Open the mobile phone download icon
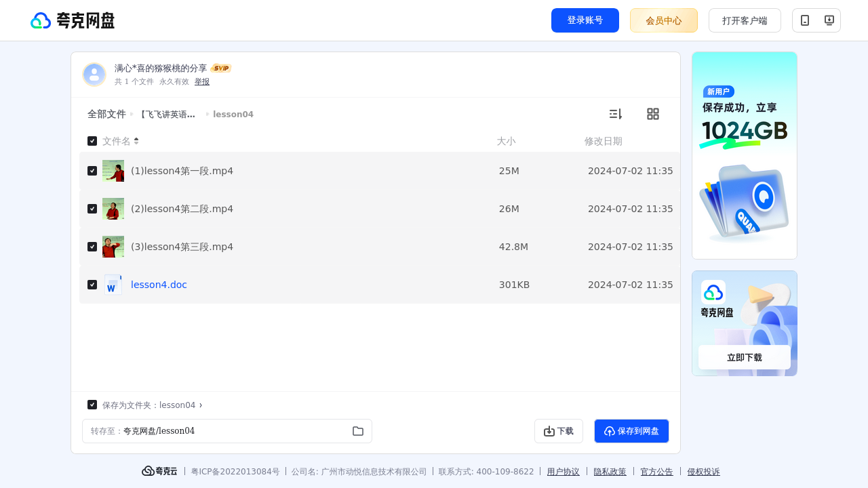This screenshot has height=488, width=868. pyautogui.click(x=805, y=20)
